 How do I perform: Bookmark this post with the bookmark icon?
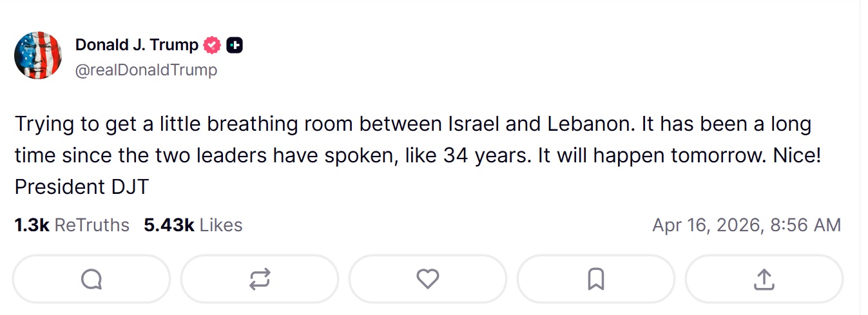(x=595, y=279)
